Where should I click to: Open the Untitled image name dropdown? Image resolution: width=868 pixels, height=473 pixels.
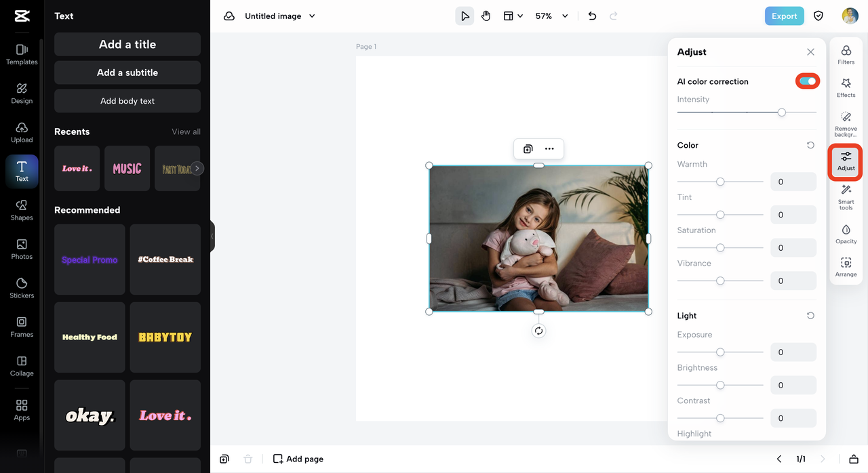tap(280, 16)
